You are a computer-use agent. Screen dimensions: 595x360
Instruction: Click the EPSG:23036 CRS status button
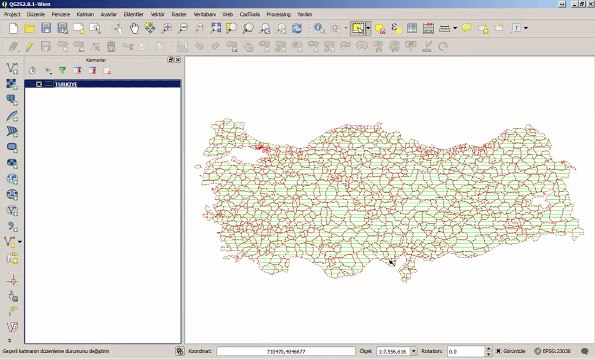pyautogui.click(x=552, y=351)
